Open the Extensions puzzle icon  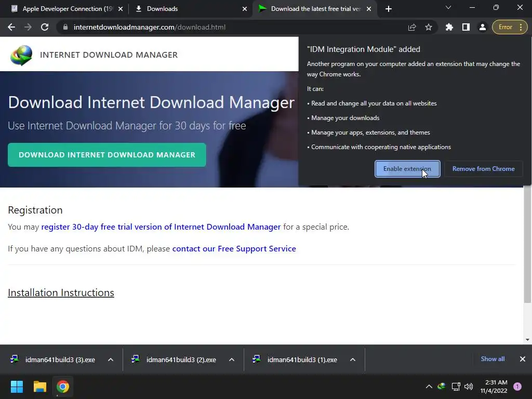[x=449, y=27]
